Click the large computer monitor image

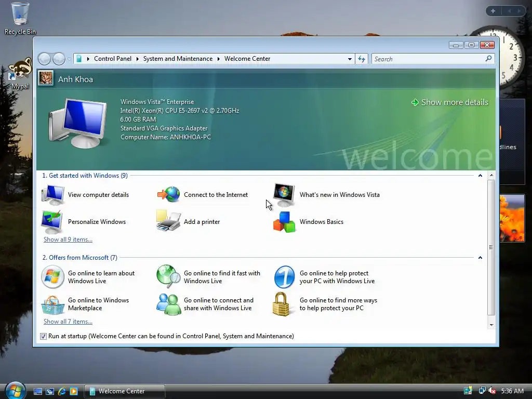tap(78, 123)
